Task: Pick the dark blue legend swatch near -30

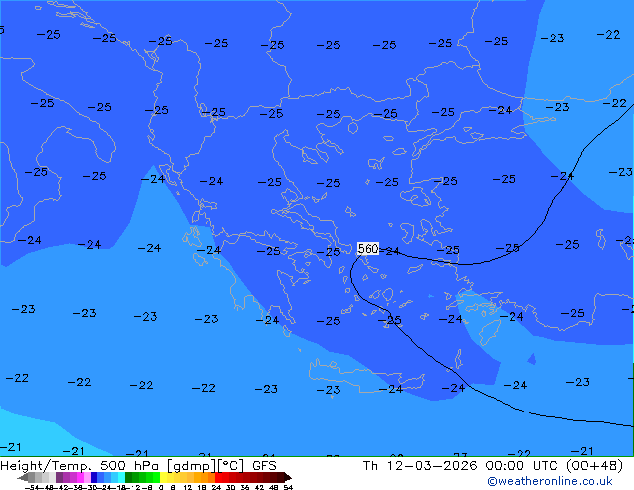Action: click(94, 477)
